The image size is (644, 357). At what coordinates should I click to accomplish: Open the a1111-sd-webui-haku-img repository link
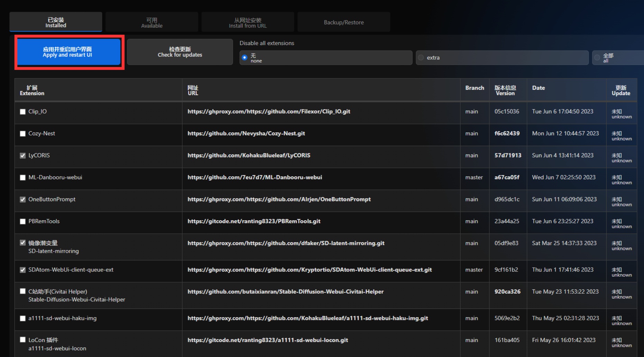click(308, 318)
